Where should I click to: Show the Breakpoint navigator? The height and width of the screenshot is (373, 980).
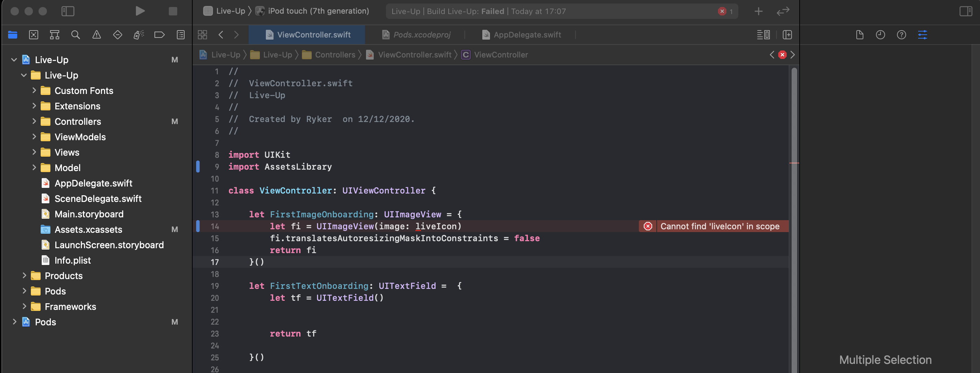[159, 35]
